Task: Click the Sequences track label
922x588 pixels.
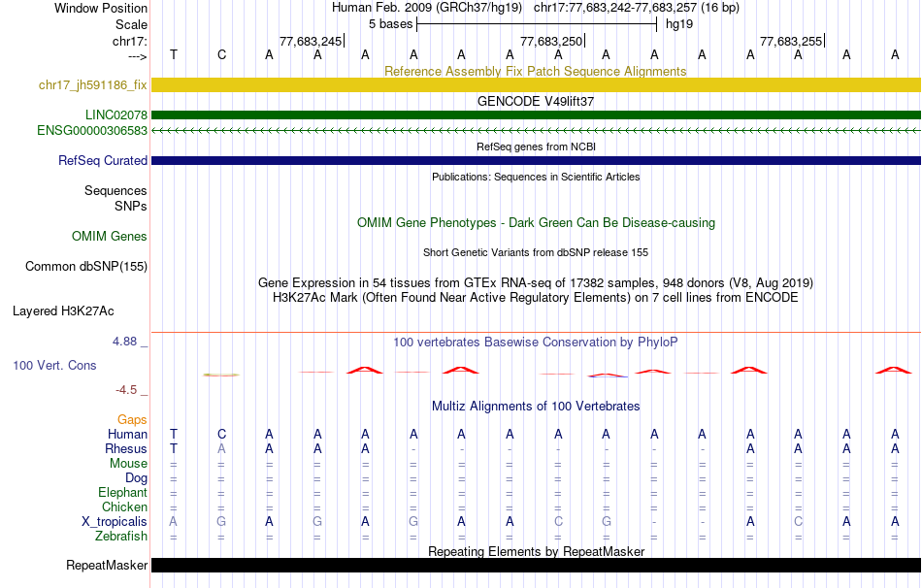Action: [x=115, y=190]
